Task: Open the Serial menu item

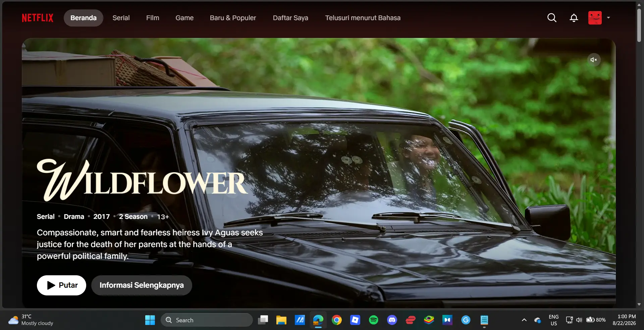Action: point(121,18)
